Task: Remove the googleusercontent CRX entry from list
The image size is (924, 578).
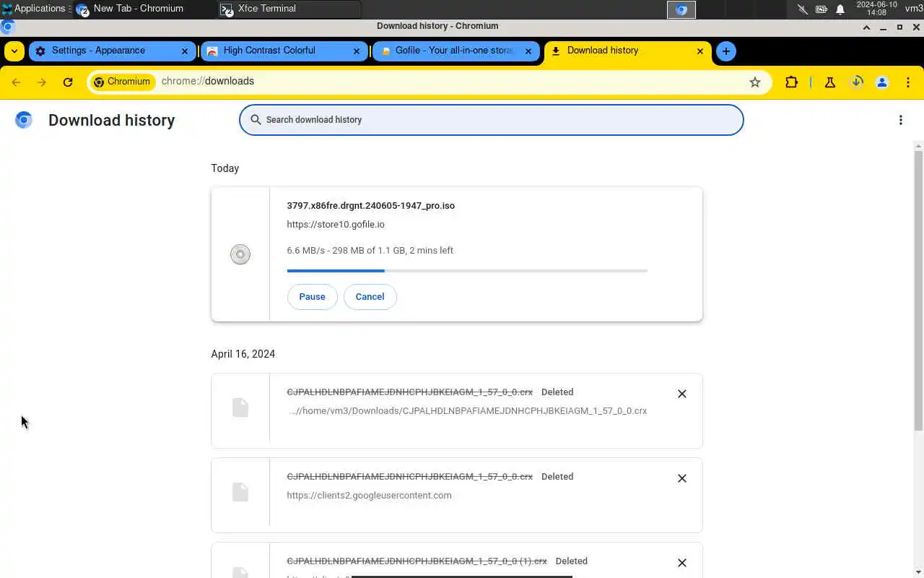Action: pos(682,478)
